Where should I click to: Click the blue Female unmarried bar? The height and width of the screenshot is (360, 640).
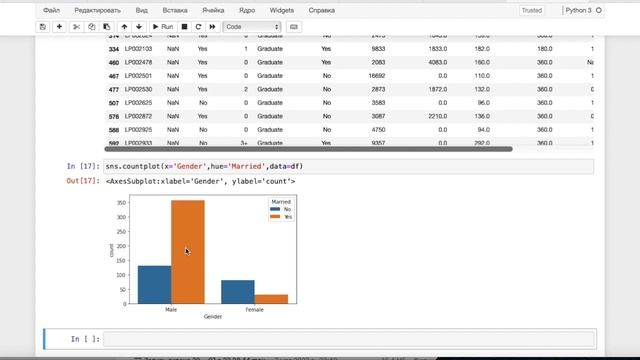tap(238, 292)
